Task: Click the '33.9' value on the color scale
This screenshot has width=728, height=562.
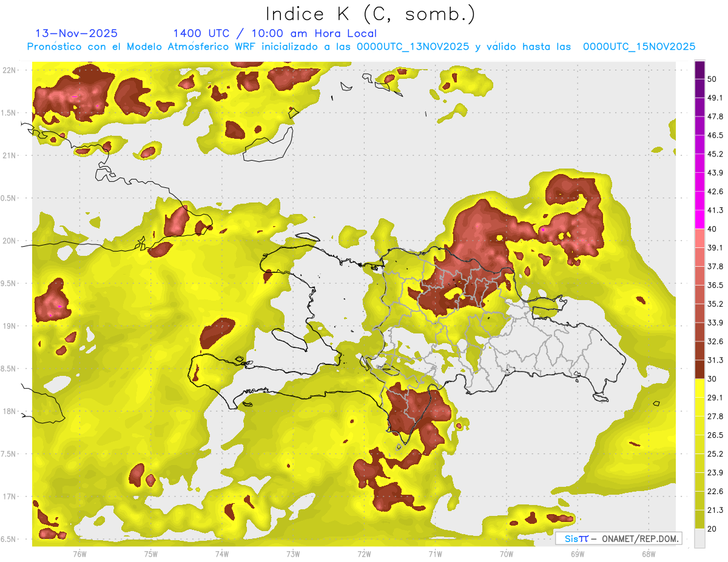Action: point(715,323)
